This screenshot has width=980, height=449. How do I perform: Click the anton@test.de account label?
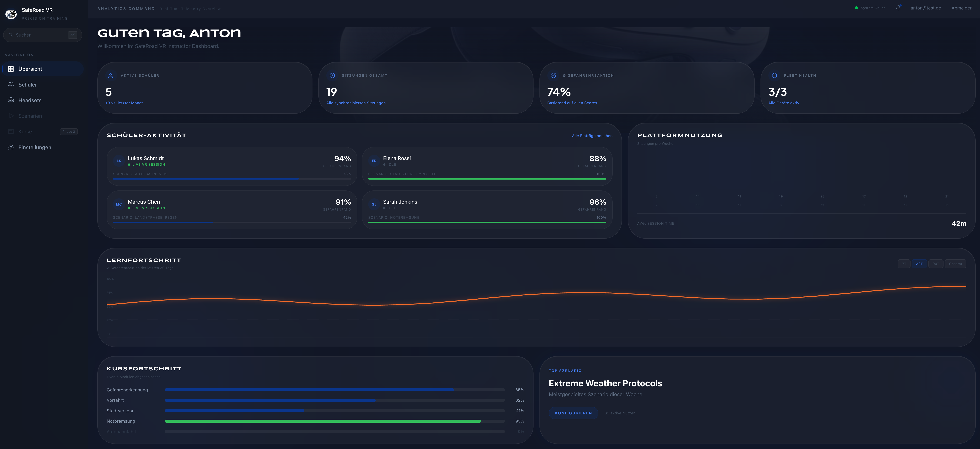926,8
